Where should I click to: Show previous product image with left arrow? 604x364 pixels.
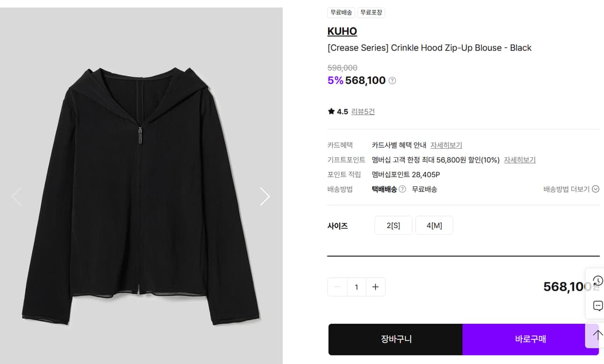click(16, 196)
